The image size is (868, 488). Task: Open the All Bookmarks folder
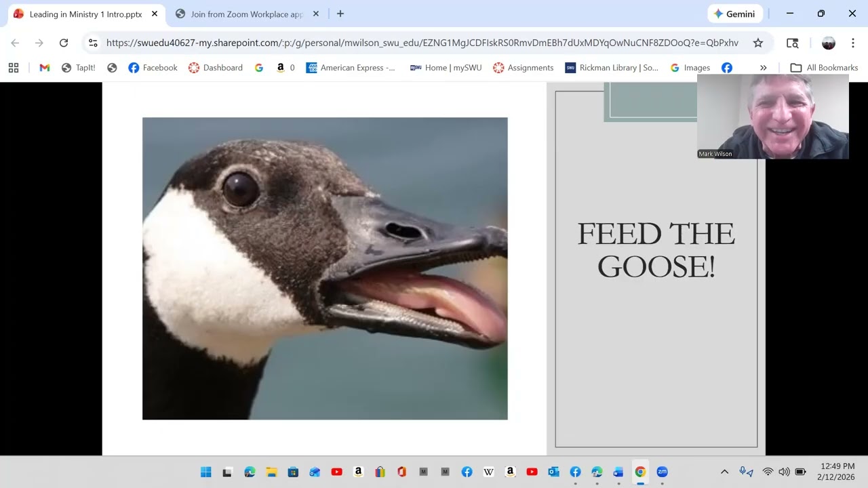click(825, 68)
